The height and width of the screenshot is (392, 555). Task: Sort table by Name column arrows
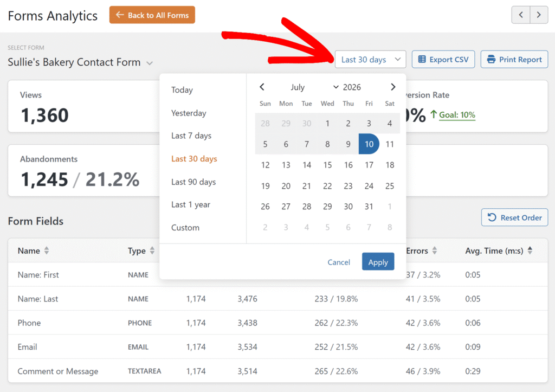pyautogui.click(x=47, y=250)
